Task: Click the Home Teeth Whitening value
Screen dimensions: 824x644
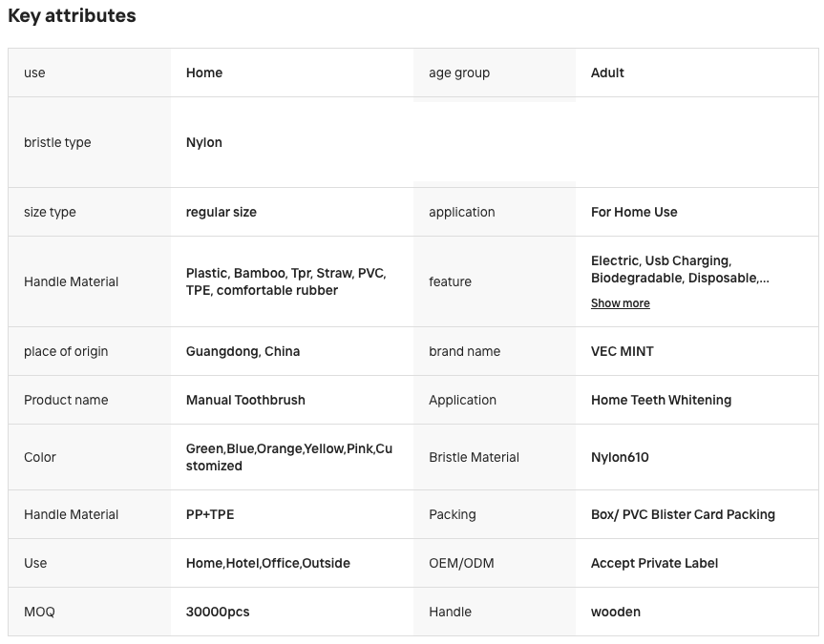Action: (x=661, y=400)
